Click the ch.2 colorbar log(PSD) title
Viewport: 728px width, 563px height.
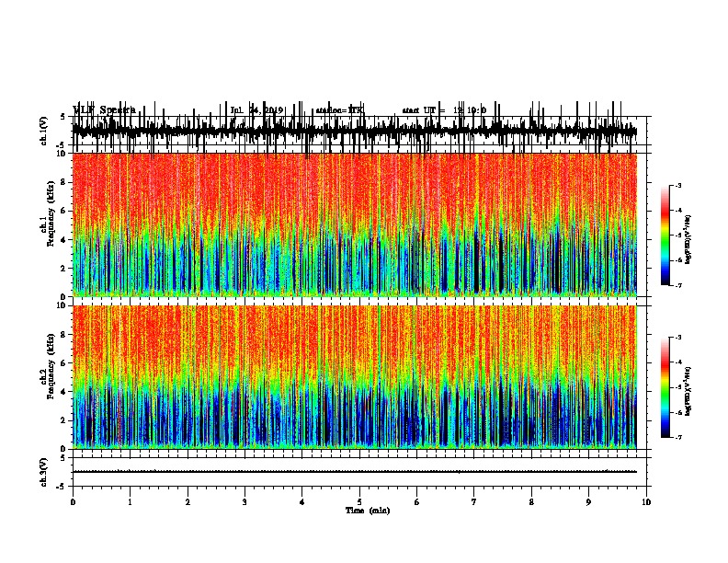[688, 391]
